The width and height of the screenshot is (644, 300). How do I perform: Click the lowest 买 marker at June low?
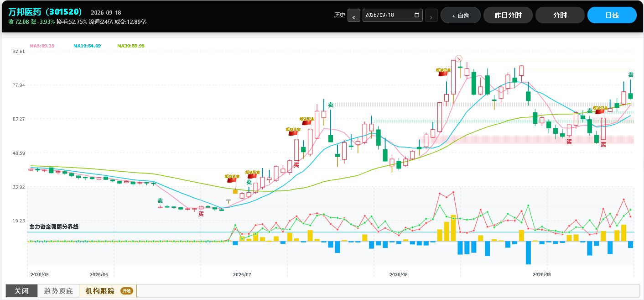(x=201, y=214)
